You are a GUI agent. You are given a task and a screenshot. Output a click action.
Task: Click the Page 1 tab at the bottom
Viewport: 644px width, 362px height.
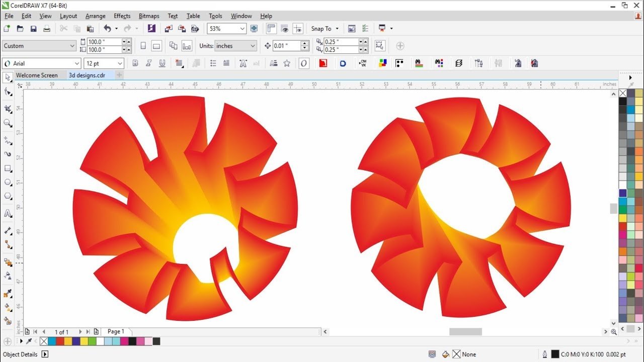116,332
